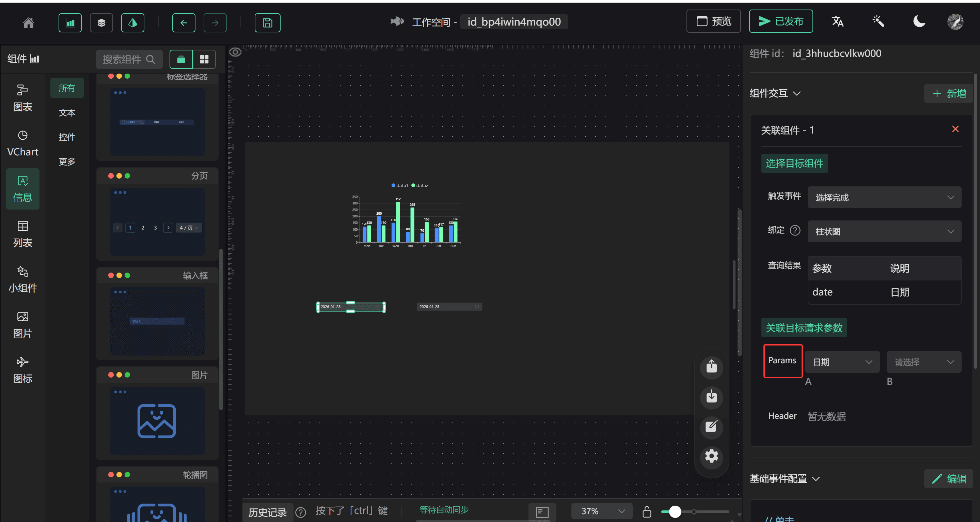980x522 pixels.
Task: Focus the 搜索组件 search box
Action: 129,59
